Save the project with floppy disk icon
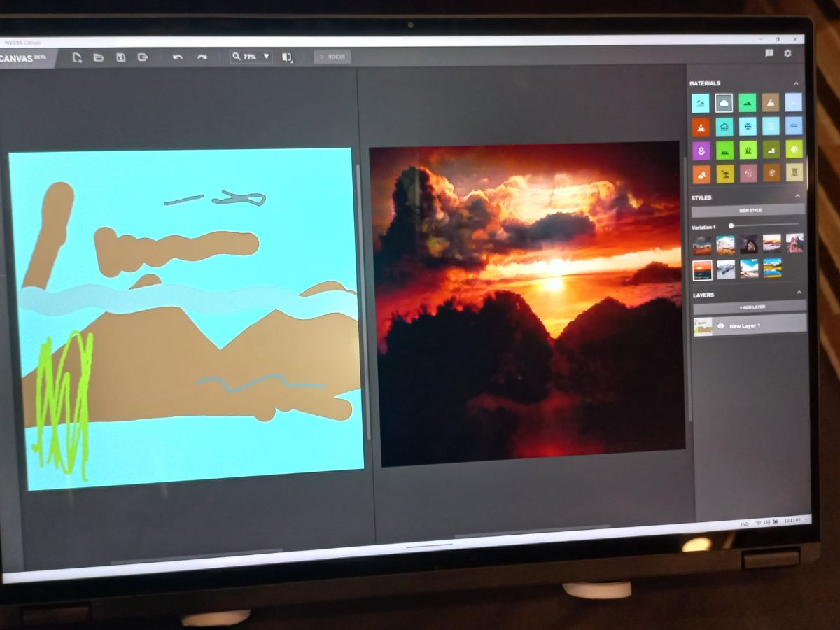This screenshot has width=840, height=630. point(120,57)
